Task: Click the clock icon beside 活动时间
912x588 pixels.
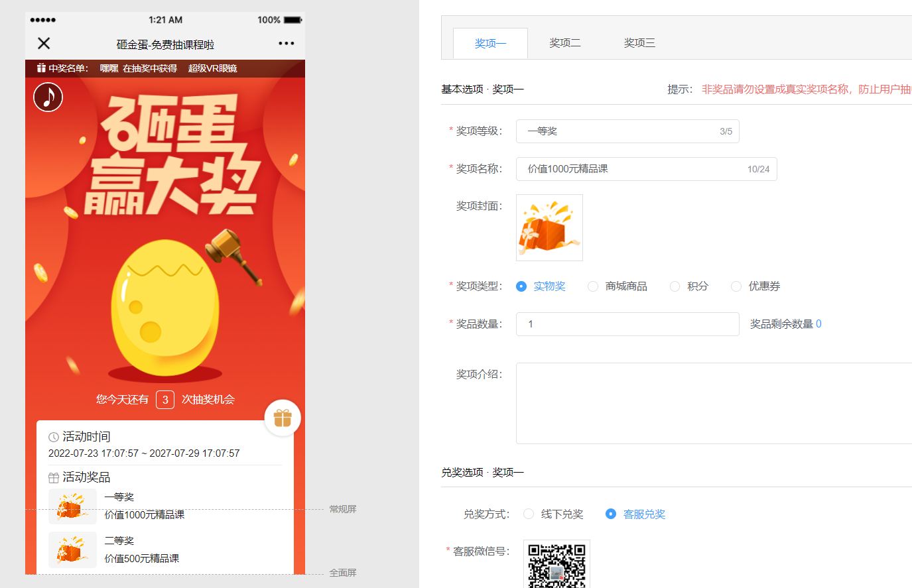Action: (53, 436)
